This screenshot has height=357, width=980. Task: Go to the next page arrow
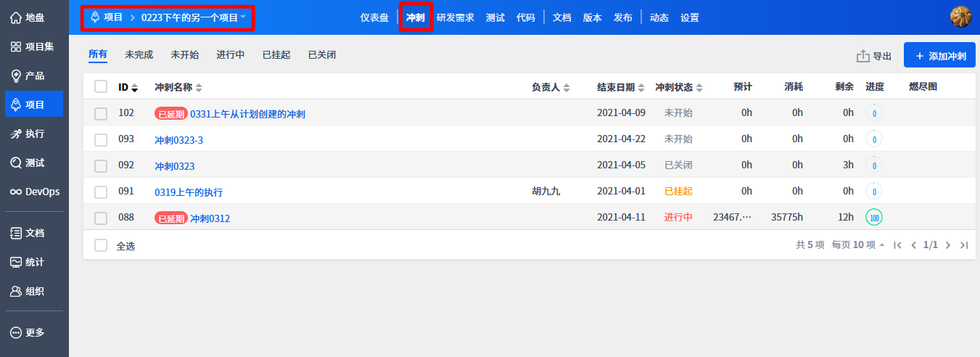click(x=948, y=245)
